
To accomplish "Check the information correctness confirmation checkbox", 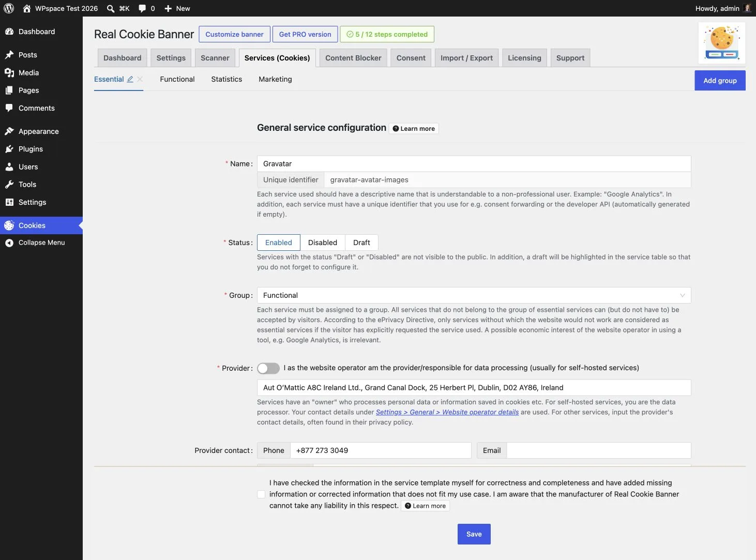I will click(261, 494).
